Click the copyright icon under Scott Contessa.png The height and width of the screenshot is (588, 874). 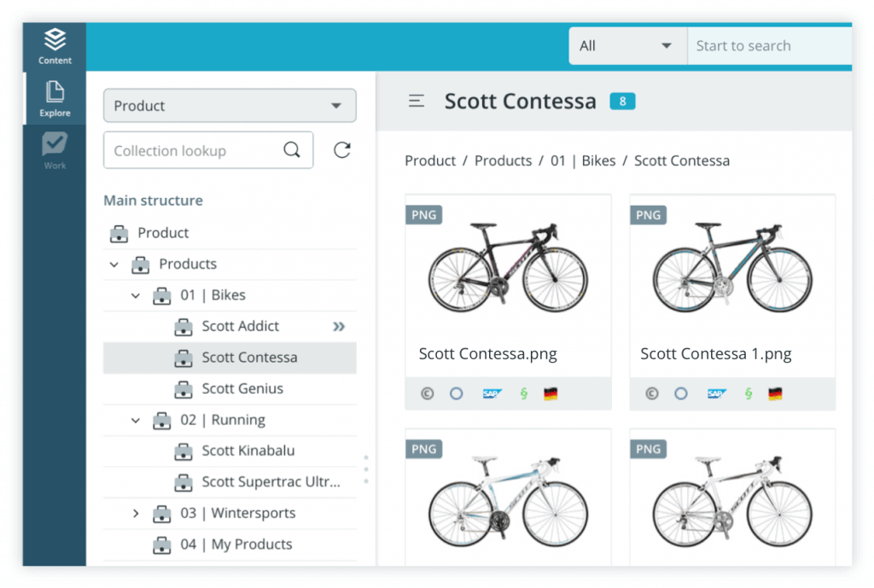point(428,394)
